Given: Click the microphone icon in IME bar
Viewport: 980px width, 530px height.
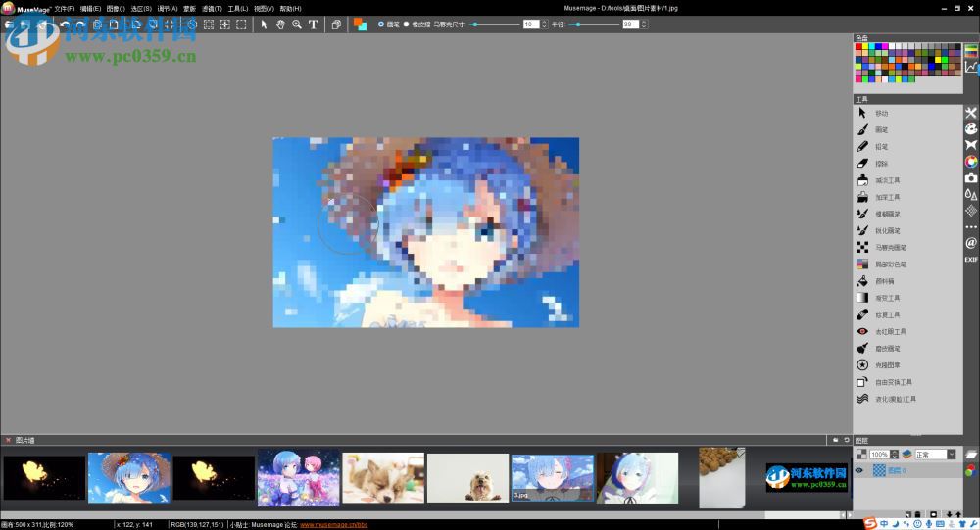Looking at the screenshot, I should pyautogui.click(x=929, y=524).
